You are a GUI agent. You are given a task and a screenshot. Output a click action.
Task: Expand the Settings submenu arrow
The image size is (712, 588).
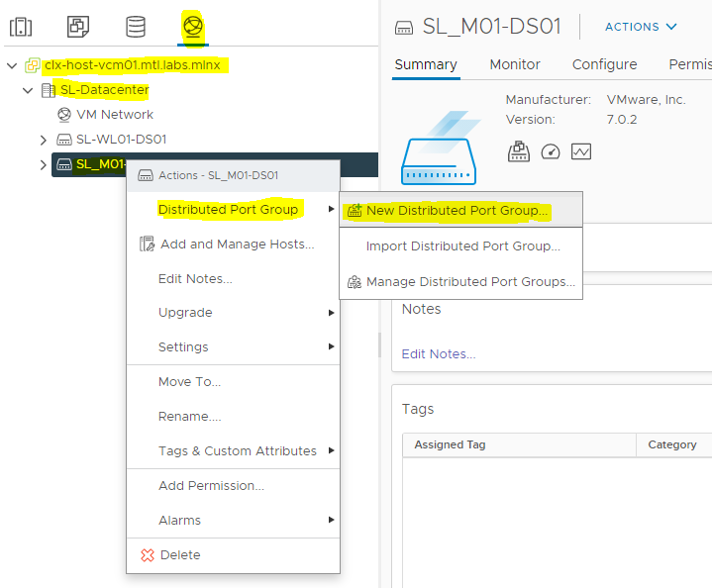(x=331, y=346)
